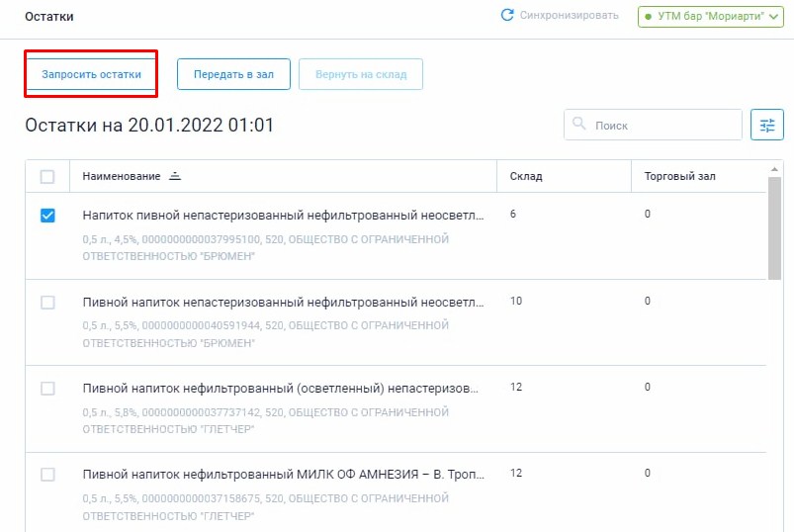
Task: Click the table's vertical scrollbar thumb
Action: (x=774, y=227)
